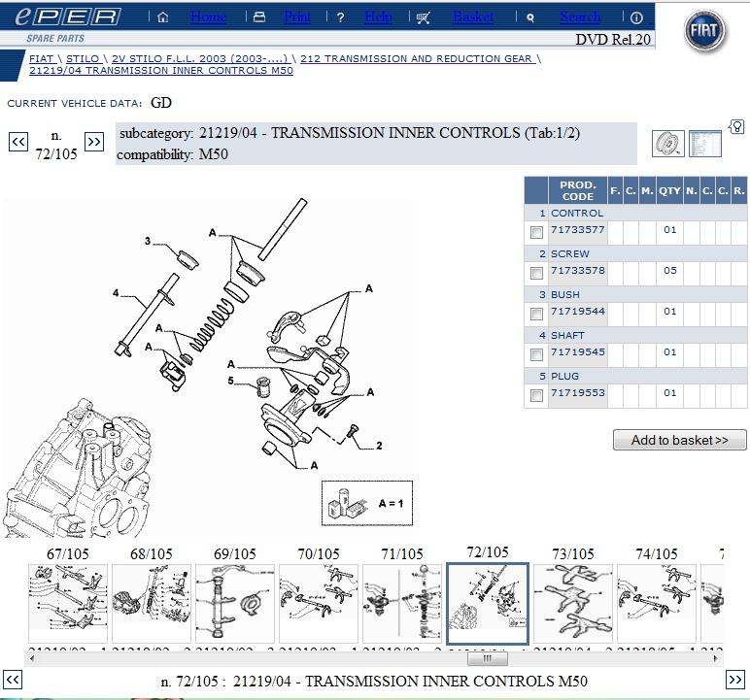
Task: Click the bottom-right >> next page arrow
Action: coord(735,680)
